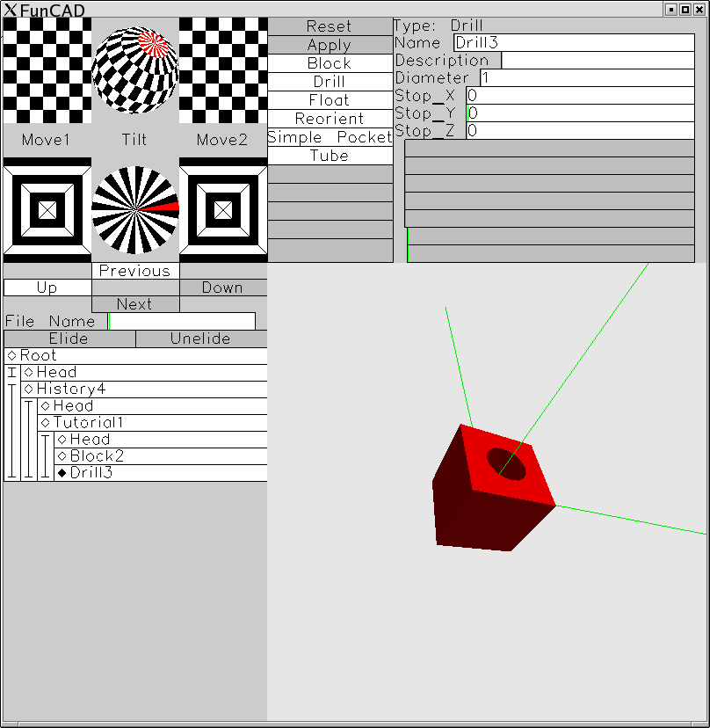Choose the Block feature type
710x728 pixels.
330,63
